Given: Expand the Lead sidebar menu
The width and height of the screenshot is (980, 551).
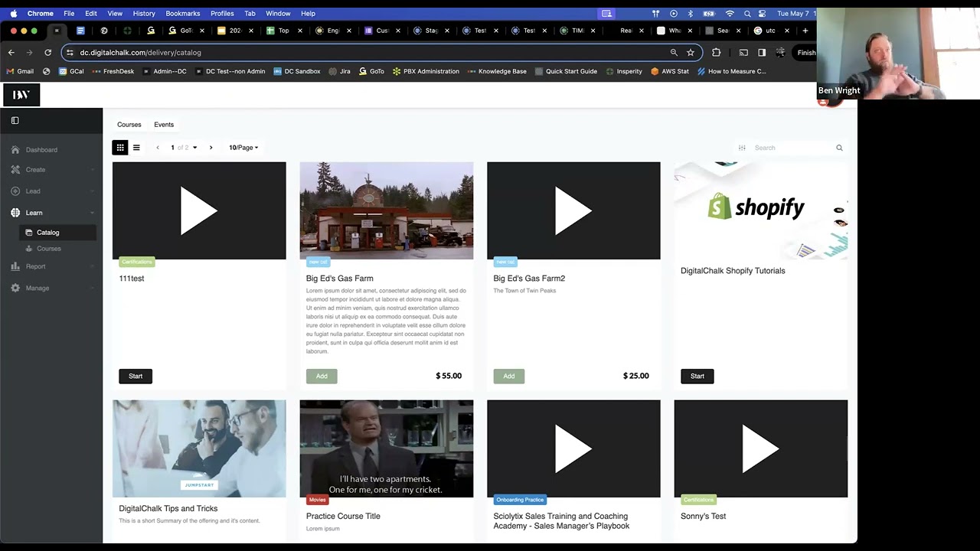Looking at the screenshot, I should pos(92,191).
